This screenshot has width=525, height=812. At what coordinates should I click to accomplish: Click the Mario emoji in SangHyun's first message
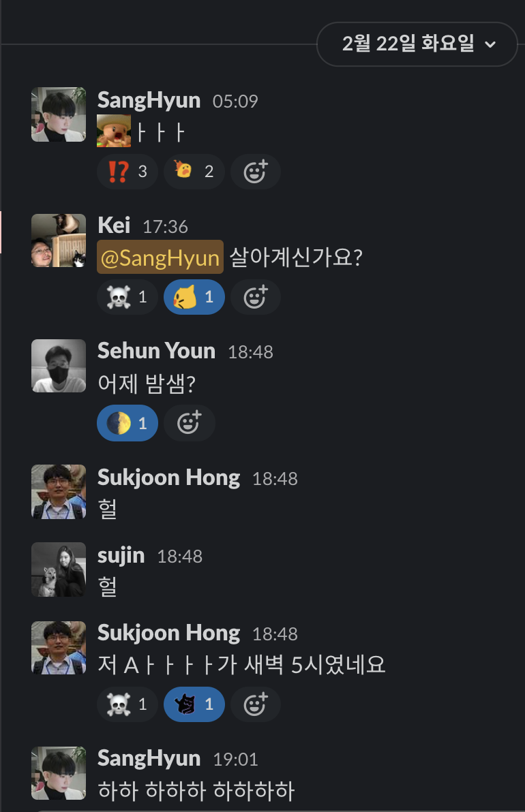click(113, 131)
